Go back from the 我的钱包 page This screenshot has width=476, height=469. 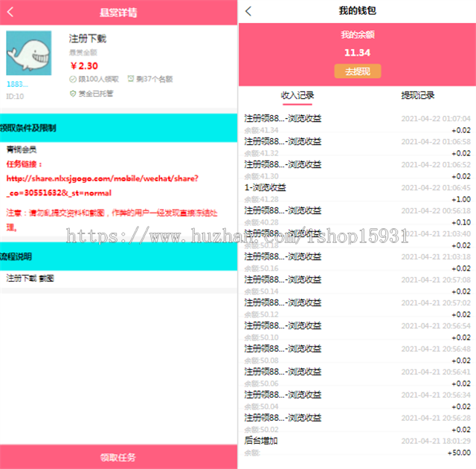click(248, 11)
